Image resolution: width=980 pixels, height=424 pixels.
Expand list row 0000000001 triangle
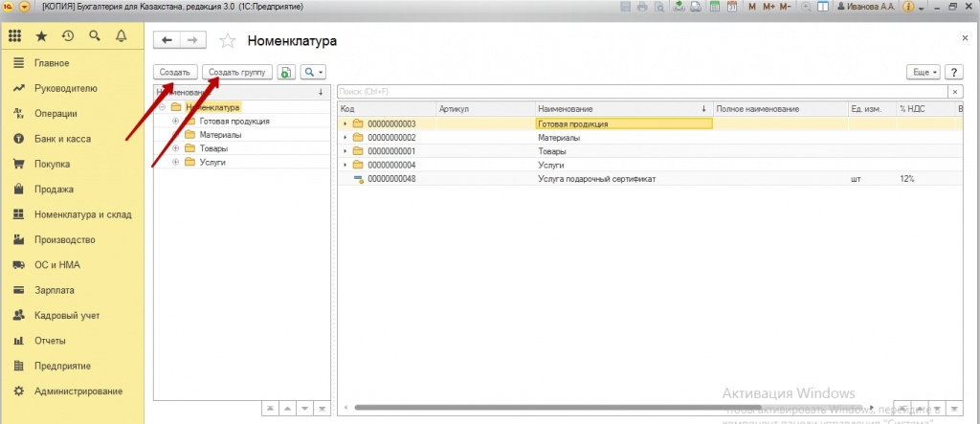click(x=345, y=151)
